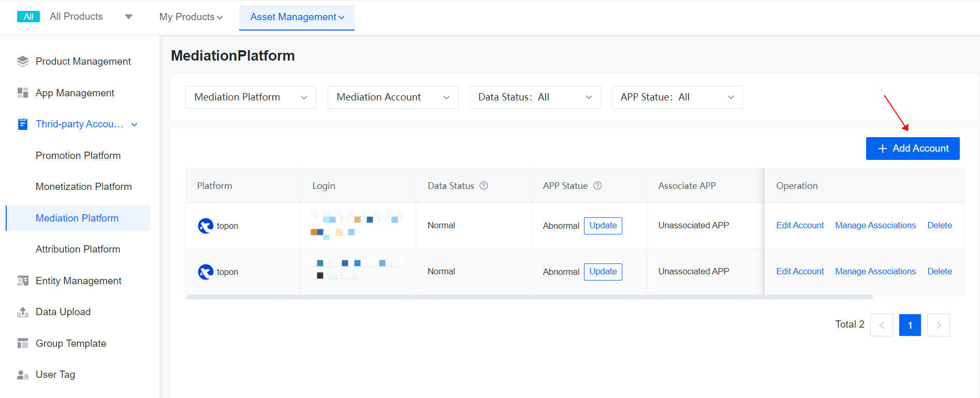Click Update in first topon row
Screen dimensions: 980x398
pos(603,226)
